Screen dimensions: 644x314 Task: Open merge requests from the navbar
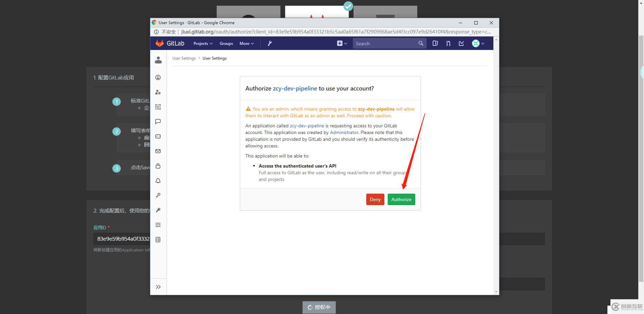click(x=448, y=43)
